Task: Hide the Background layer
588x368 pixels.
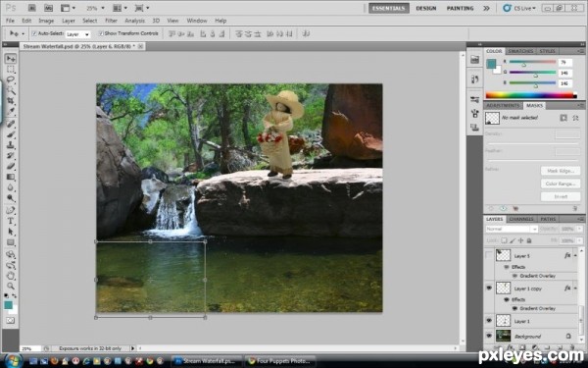Action: coord(489,336)
